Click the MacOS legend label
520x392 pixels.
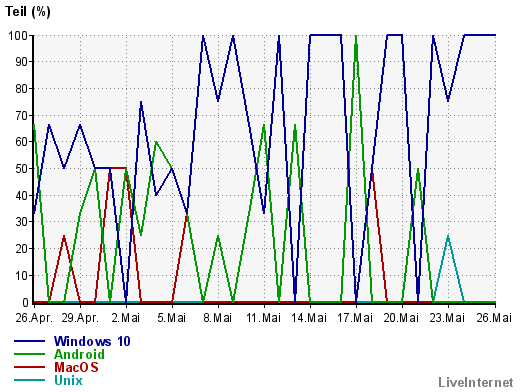(76, 367)
